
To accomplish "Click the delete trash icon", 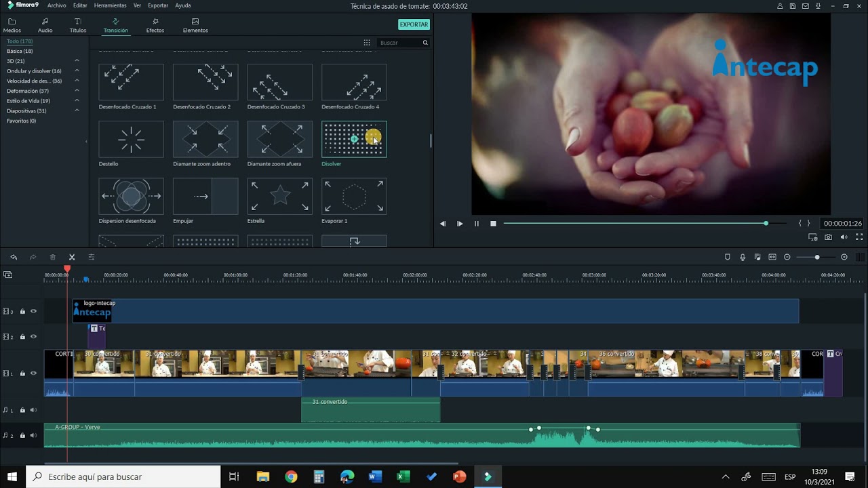I will [x=52, y=257].
